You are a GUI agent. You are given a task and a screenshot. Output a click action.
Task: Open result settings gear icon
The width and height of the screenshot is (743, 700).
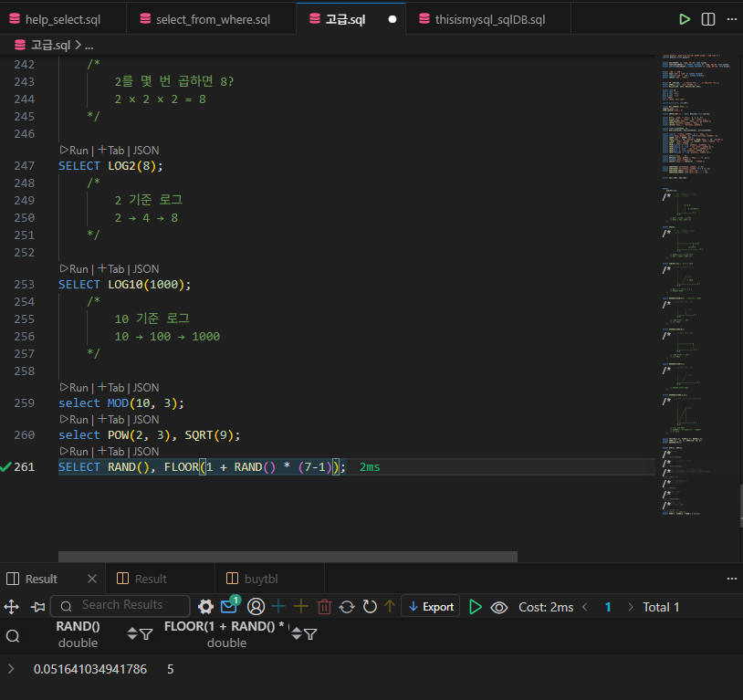tap(205, 607)
